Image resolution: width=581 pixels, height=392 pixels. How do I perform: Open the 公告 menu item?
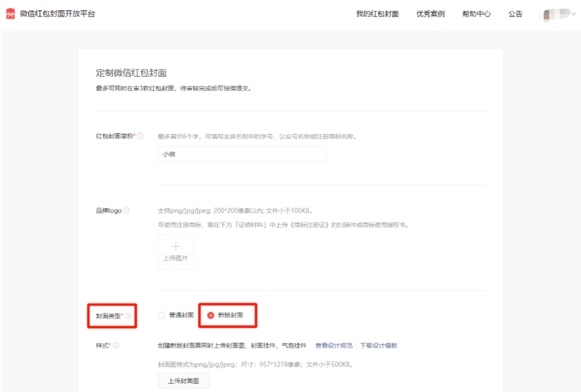tap(515, 14)
